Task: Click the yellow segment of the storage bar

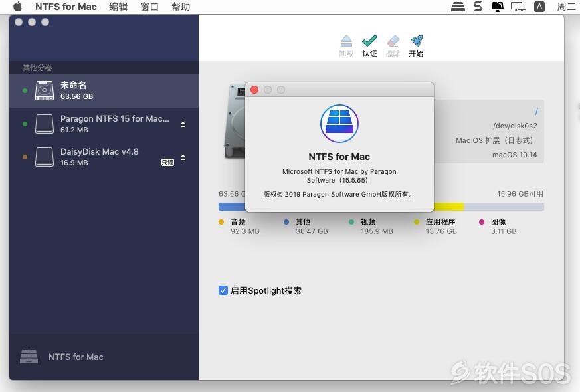Action: (x=448, y=207)
